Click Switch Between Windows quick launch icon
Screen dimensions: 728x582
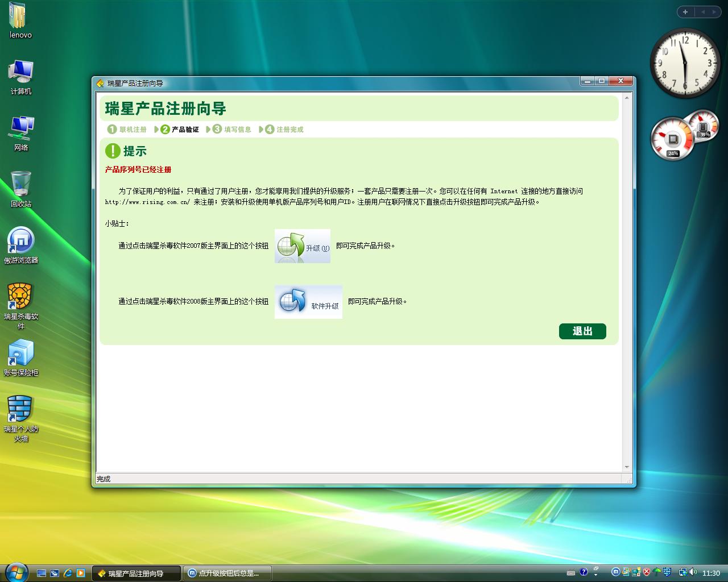55,573
